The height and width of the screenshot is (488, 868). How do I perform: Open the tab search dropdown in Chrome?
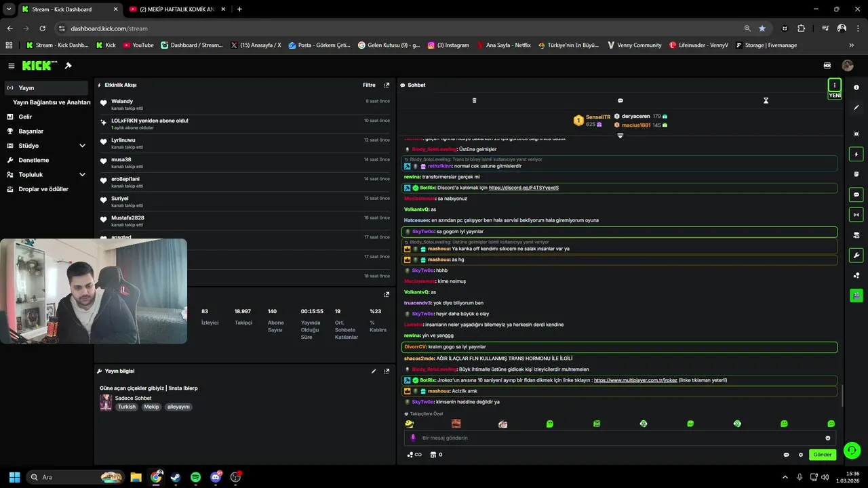(x=9, y=9)
